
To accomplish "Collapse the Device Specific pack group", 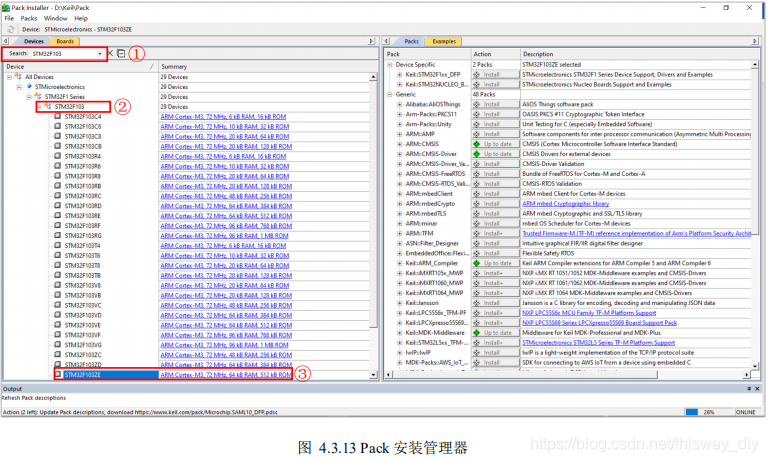I will pos(390,65).
